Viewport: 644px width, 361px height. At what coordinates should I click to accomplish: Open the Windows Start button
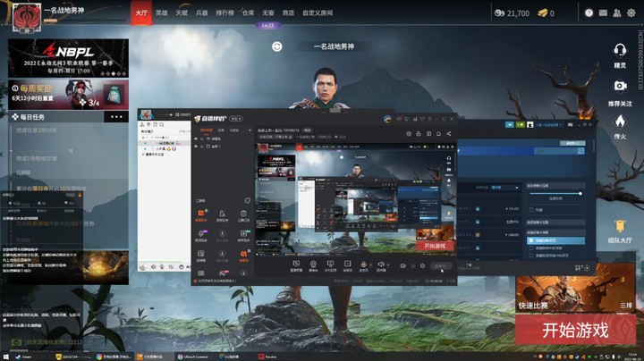6,357
